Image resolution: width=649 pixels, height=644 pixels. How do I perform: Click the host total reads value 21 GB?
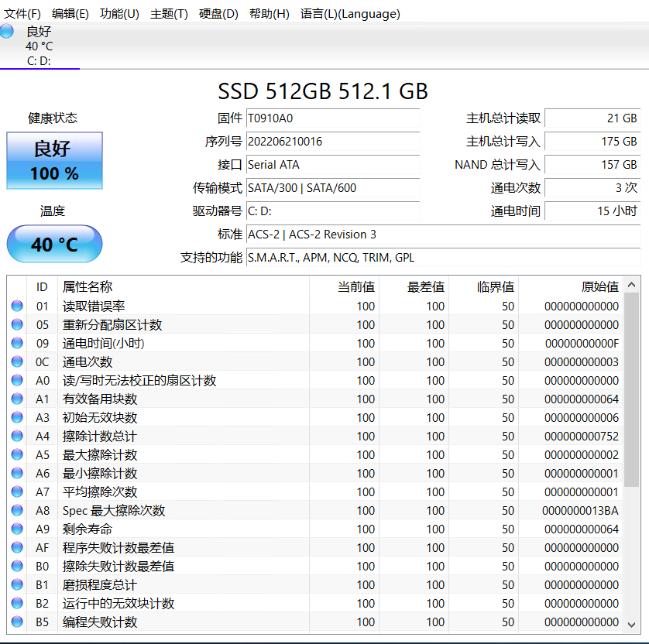point(592,118)
